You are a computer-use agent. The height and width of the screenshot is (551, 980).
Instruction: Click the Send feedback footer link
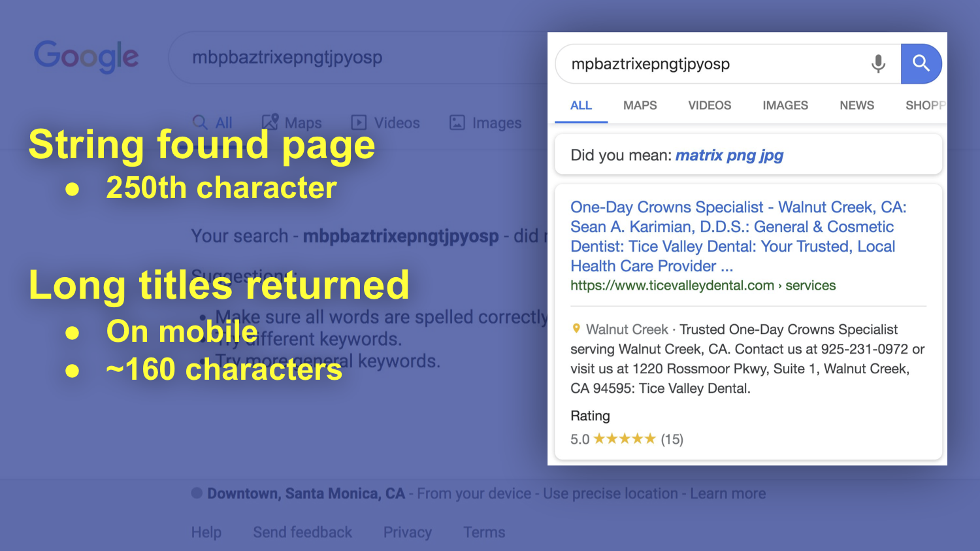pyautogui.click(x=302, y=532)
